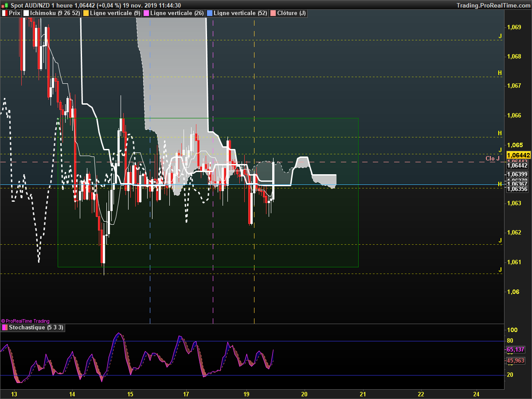Click the 1,069 price axis label

tap(514, 27)
